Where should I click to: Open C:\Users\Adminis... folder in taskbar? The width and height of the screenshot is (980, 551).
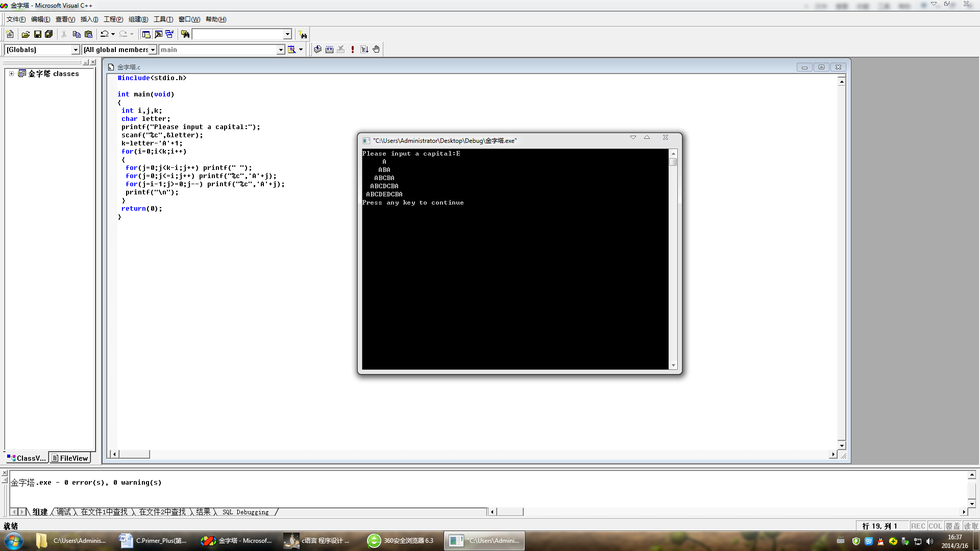[x=71, y=541]
